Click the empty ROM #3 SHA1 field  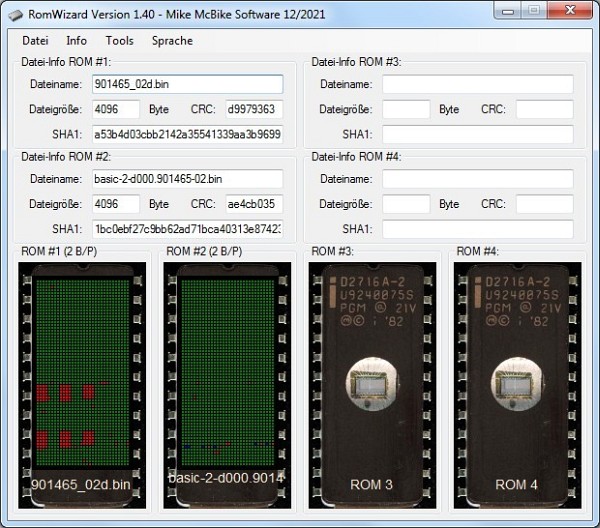(477, 134)
